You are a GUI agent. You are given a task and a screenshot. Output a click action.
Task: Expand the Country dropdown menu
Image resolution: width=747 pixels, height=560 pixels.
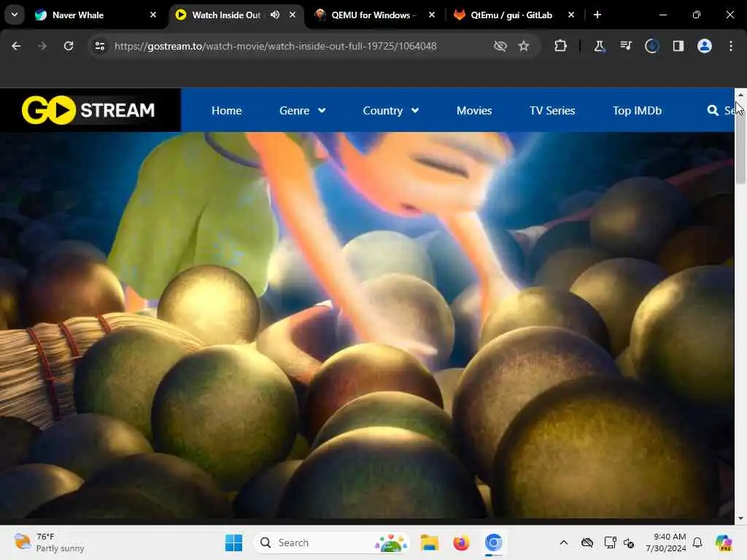click(391, 111)
